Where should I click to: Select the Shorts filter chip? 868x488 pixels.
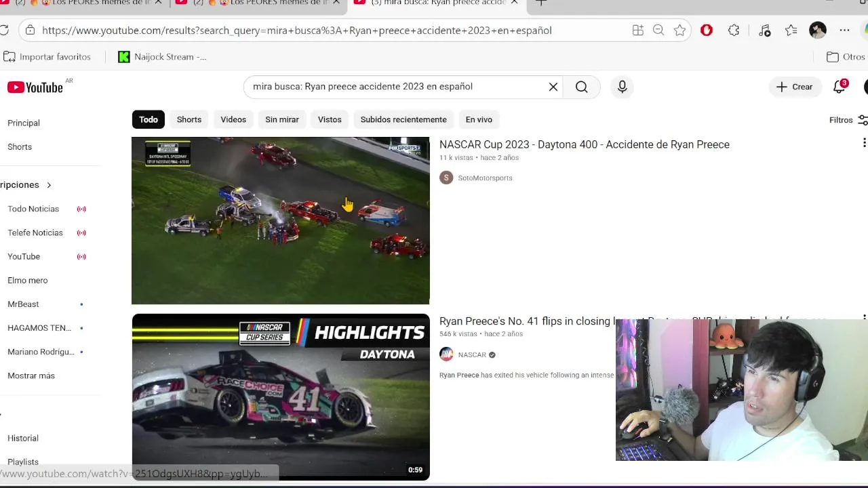(x=189, y=119)
